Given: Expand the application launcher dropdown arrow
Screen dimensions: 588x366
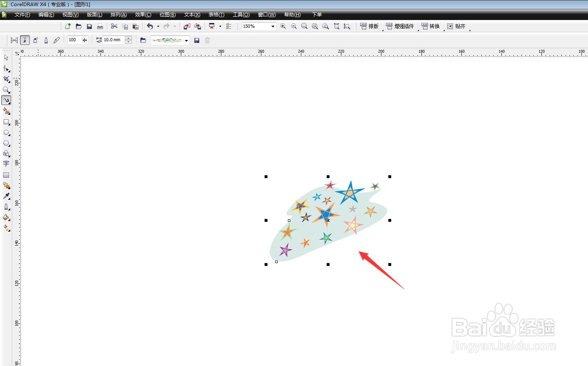Looking at the screenshot, I should [x=220, y=26].
